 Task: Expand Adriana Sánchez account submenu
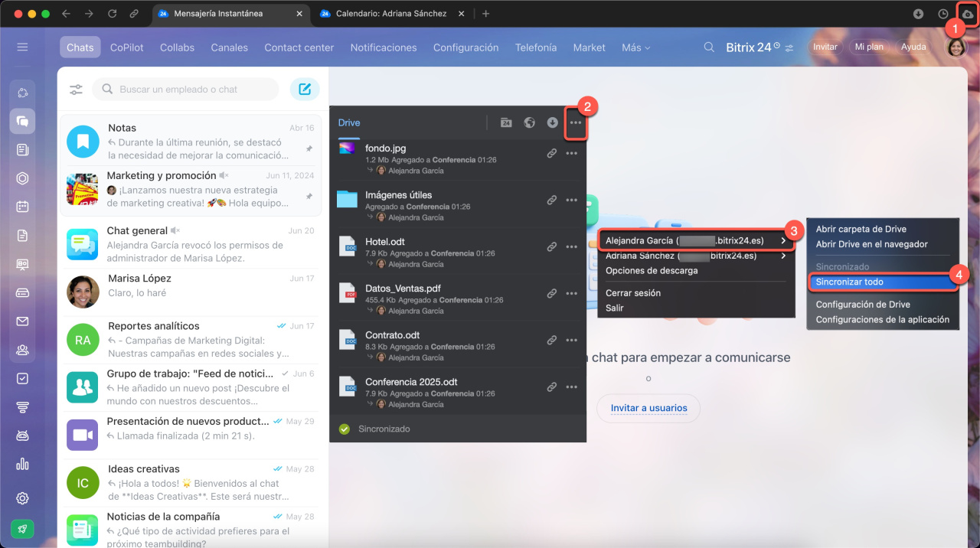(696, 256)
